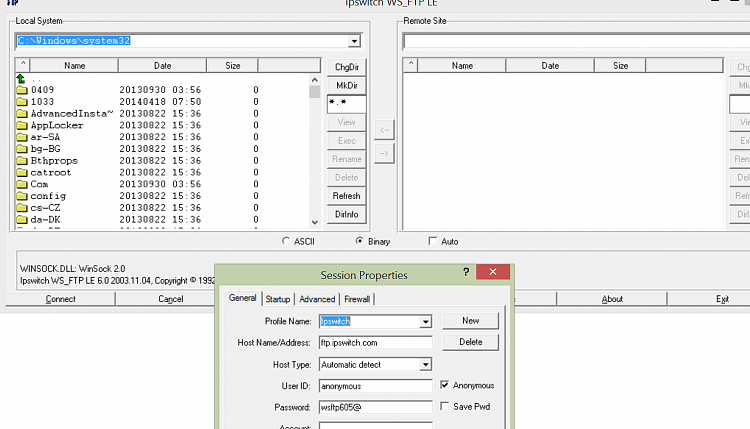Viewport: 750px width, 429px height.
Task: Click the Host Name/Address field
Action: 375,342
